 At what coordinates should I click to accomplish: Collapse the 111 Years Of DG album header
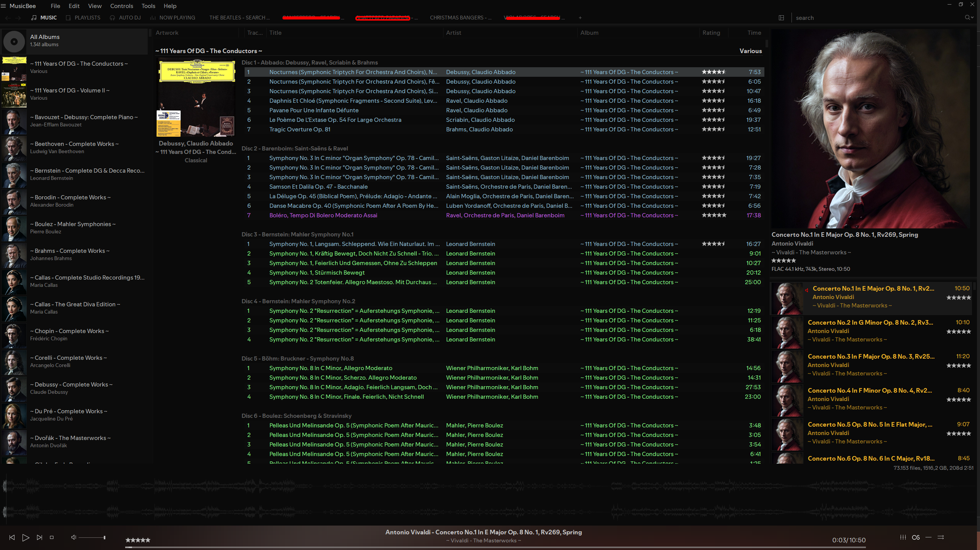click(x=209, y=51)
